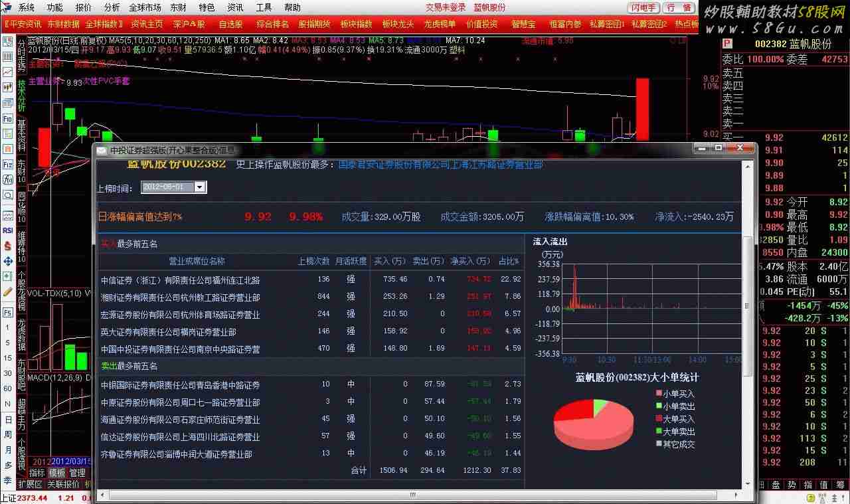The height and width of the screenshot is (504, 850).
Task: Switch to 周 period in left sidebar
Action: [8, 435]
